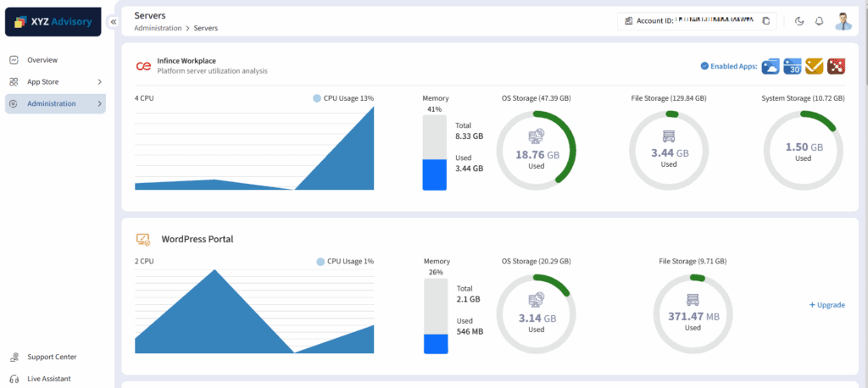Click the Infince OS Storage usage ring
The width and height of the screenshot is (868, 388).
[x=536, y=150]
